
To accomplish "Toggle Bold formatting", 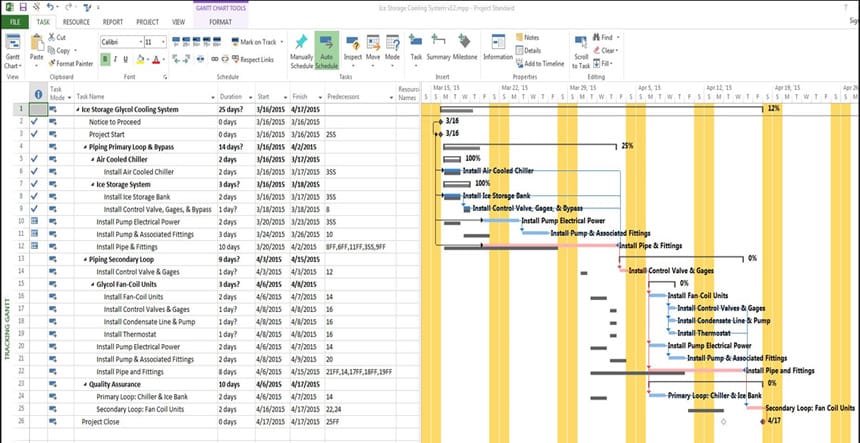I will (x=105, y=59).
